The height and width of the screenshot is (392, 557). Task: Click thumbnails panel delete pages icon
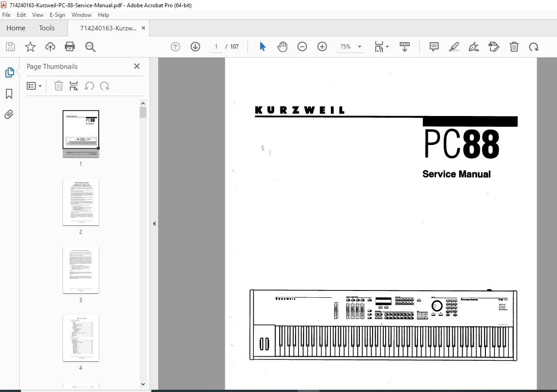pos(58,86)
